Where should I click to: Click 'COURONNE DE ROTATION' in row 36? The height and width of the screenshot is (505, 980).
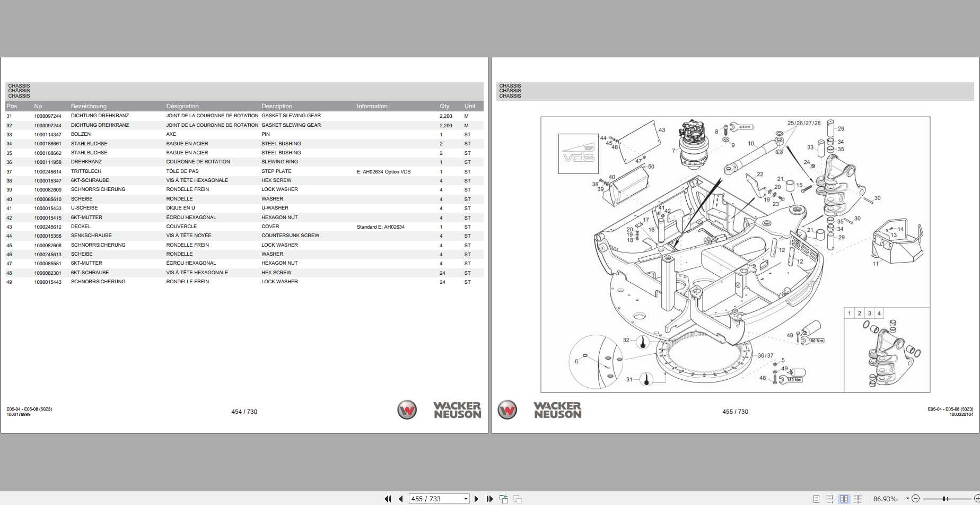tap(198, 162)
